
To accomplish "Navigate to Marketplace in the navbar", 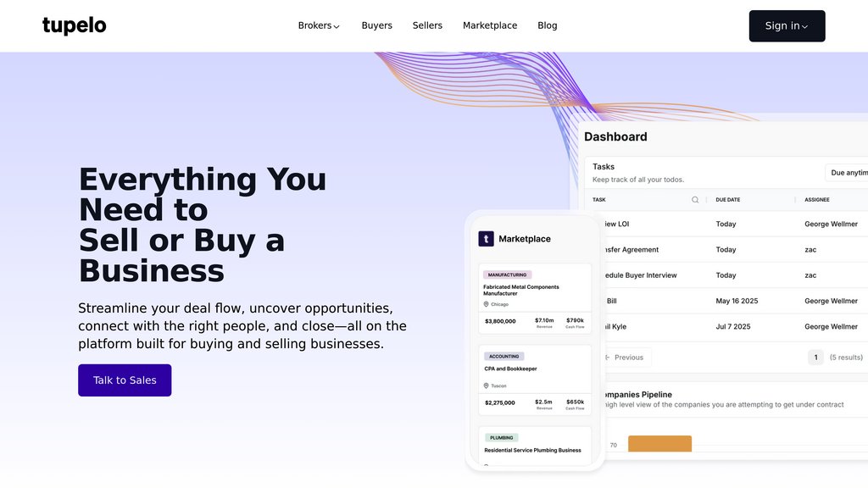I will [489, 25].
